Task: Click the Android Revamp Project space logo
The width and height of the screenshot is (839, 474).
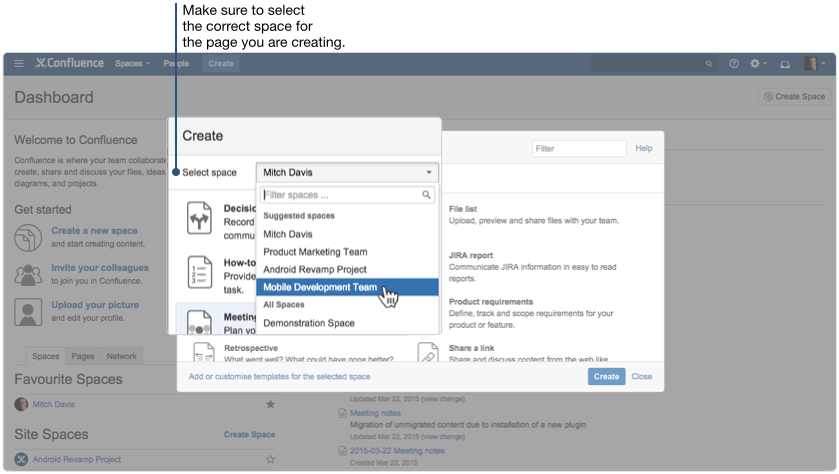Action: click(21, 459)
